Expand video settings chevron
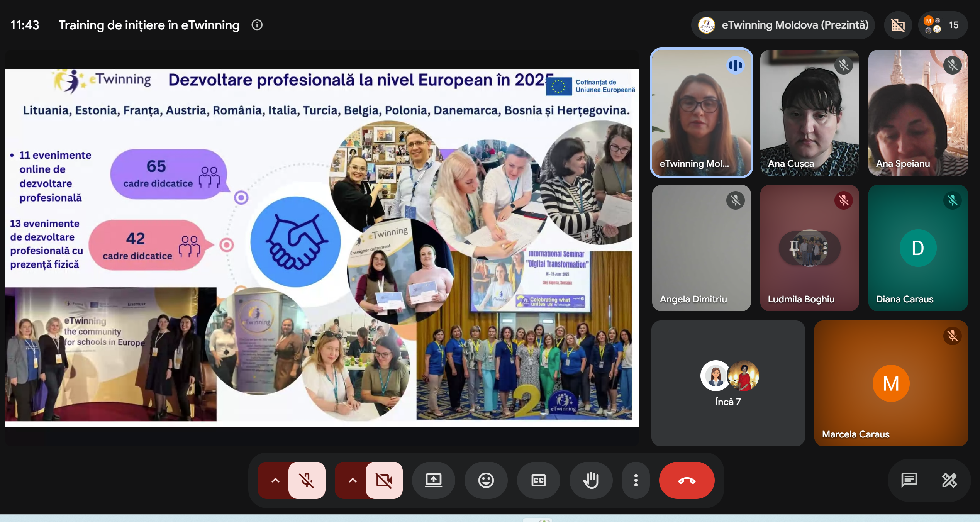Viewport: 980px width, 522px height. pos(352,480)
